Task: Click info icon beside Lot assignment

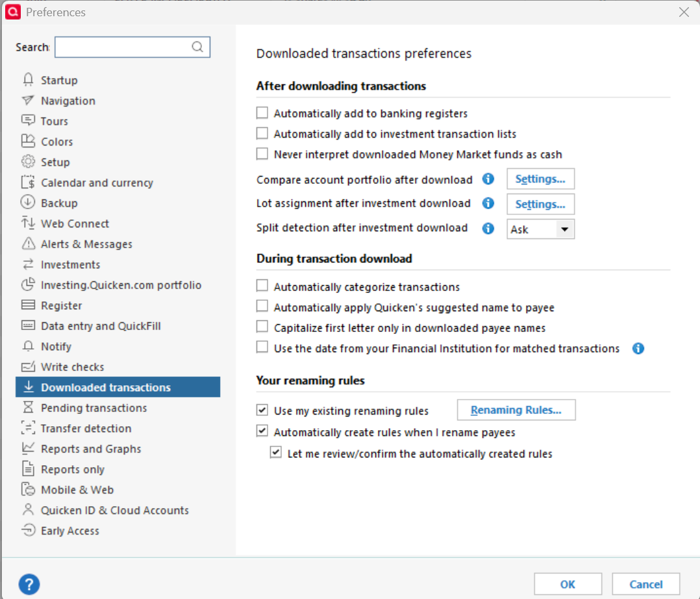Action: (488, 203)
